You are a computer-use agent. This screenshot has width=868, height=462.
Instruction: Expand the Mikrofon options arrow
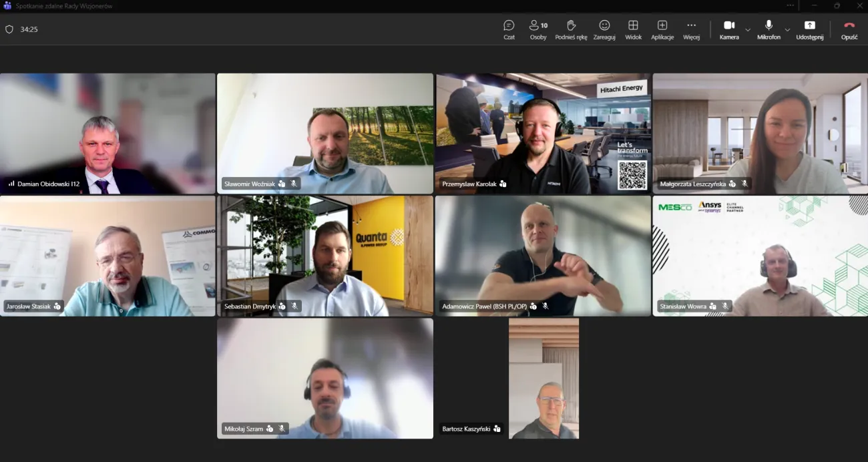tap(787, 29)
